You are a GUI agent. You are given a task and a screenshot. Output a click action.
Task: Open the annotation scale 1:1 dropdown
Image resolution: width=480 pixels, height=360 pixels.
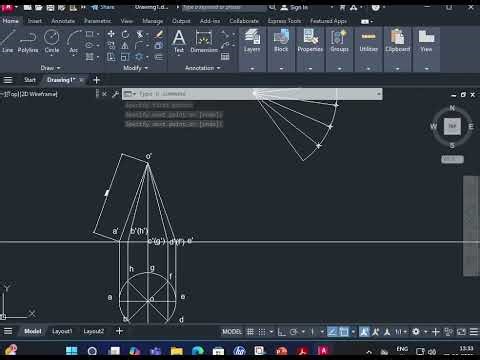pos(401,332)
